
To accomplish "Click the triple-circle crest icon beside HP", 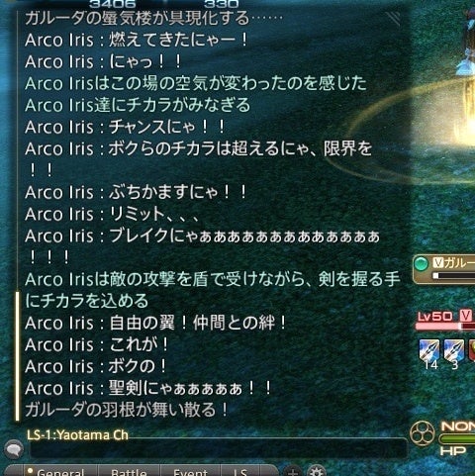I will click(423, 433).
